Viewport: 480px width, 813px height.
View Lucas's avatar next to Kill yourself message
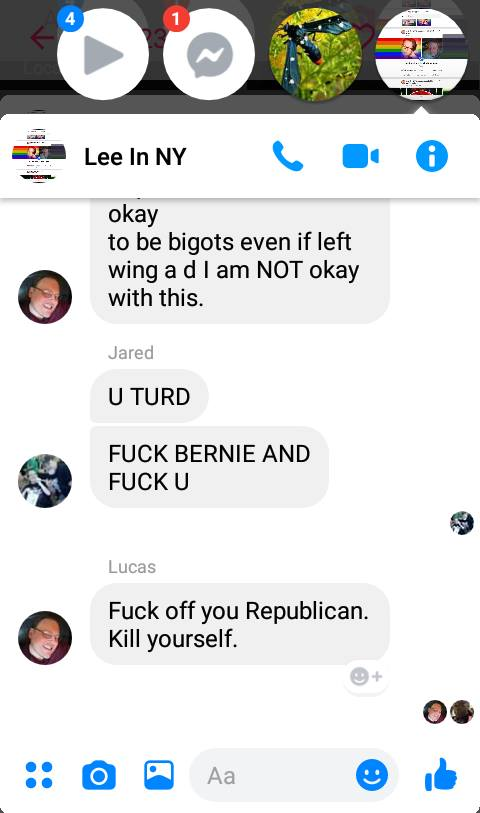point(45,638)
